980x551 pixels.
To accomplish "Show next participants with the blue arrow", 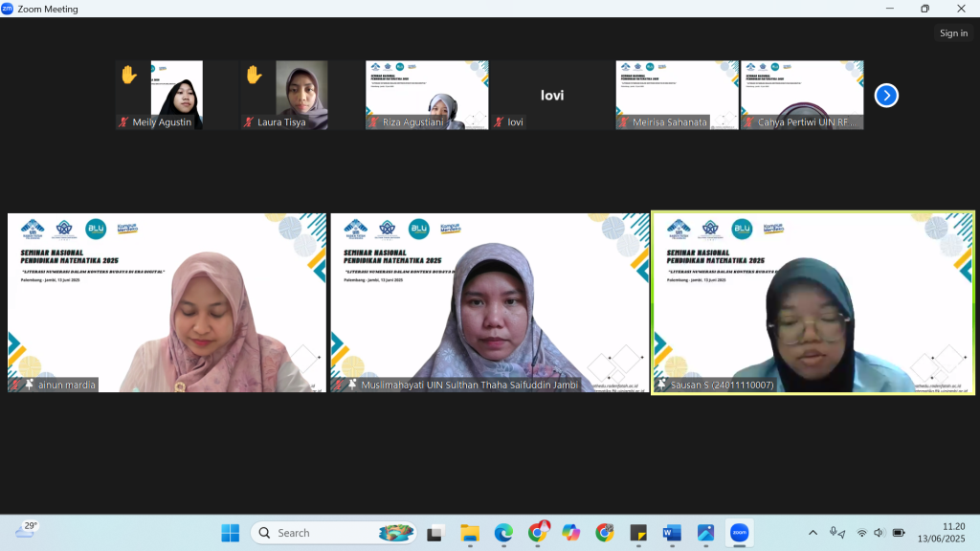I will pyautogui.click(x=886, y=96).
